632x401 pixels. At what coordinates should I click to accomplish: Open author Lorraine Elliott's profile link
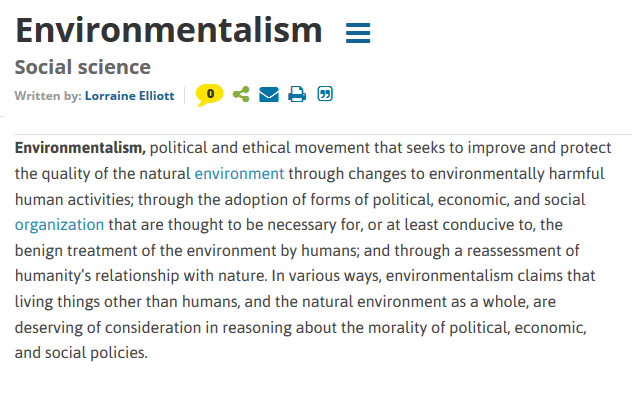(129, 96)
